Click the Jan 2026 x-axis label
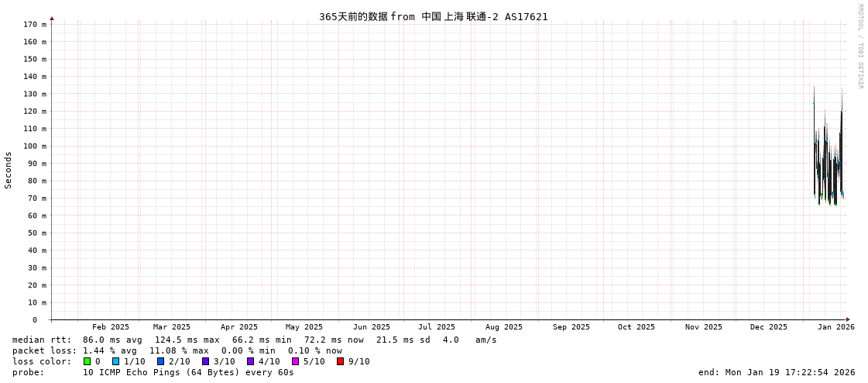 click(x=835, y=327)
